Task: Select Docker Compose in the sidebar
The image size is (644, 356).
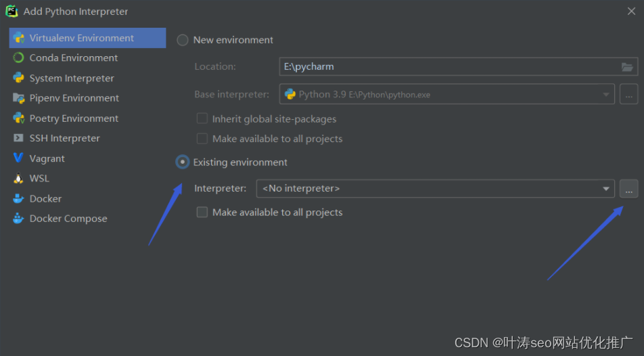Action: pos(68,219)
